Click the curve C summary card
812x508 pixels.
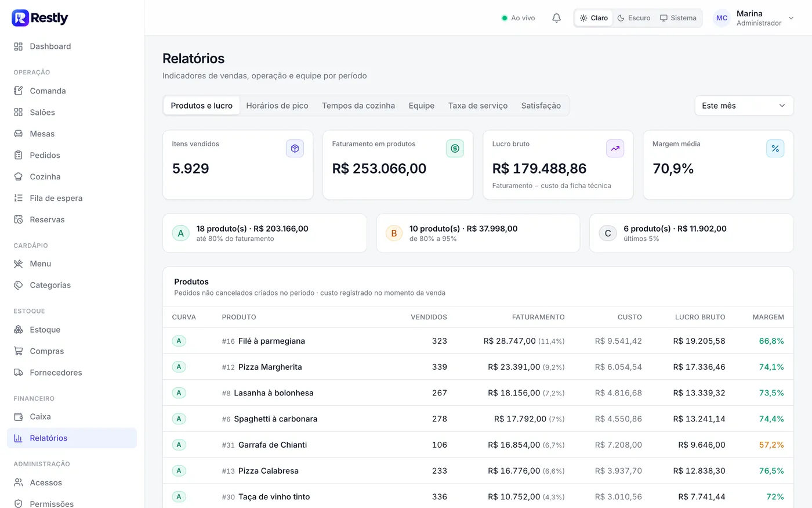(x=691, y=233)
